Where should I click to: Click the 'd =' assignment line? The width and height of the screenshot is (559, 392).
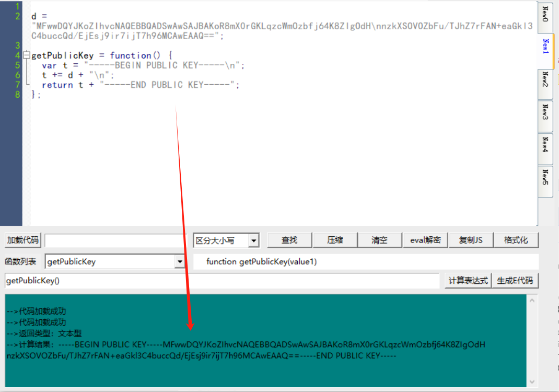[39, 16]
